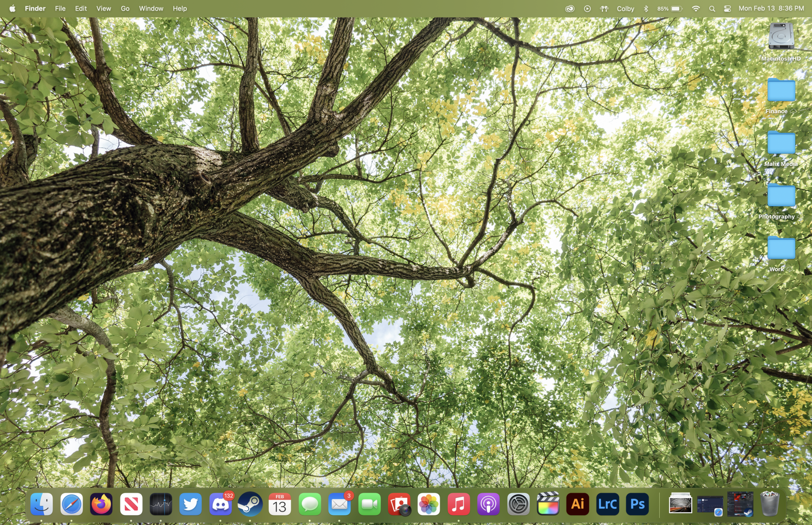Open the Apple menu

(x=12, y=9)
